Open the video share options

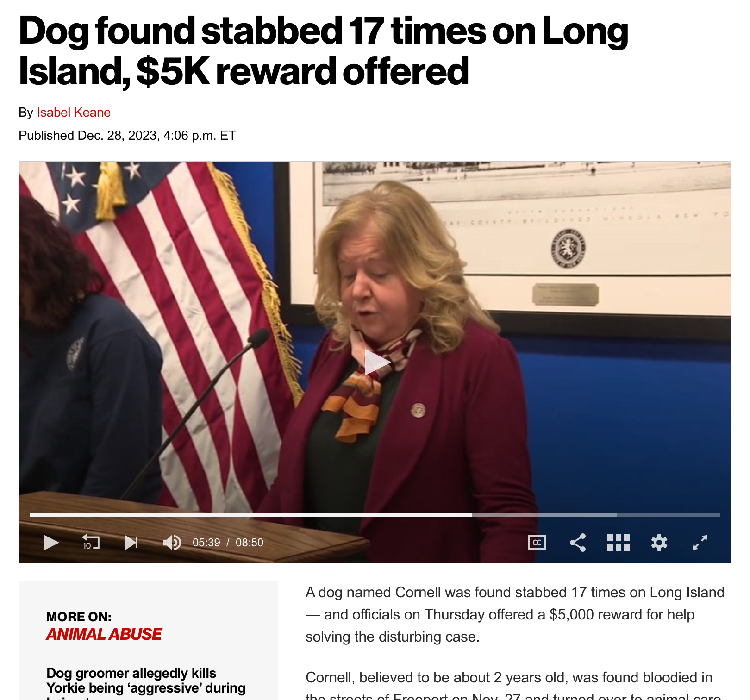click(x=578, y=542)
